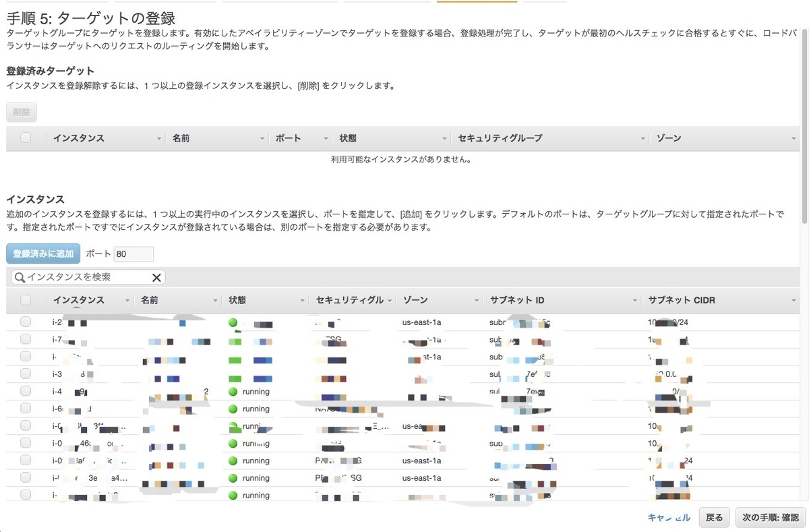Open the サブネット ID column dropdown
This screenshot has height=532, width=809.
tap(635, 299)
